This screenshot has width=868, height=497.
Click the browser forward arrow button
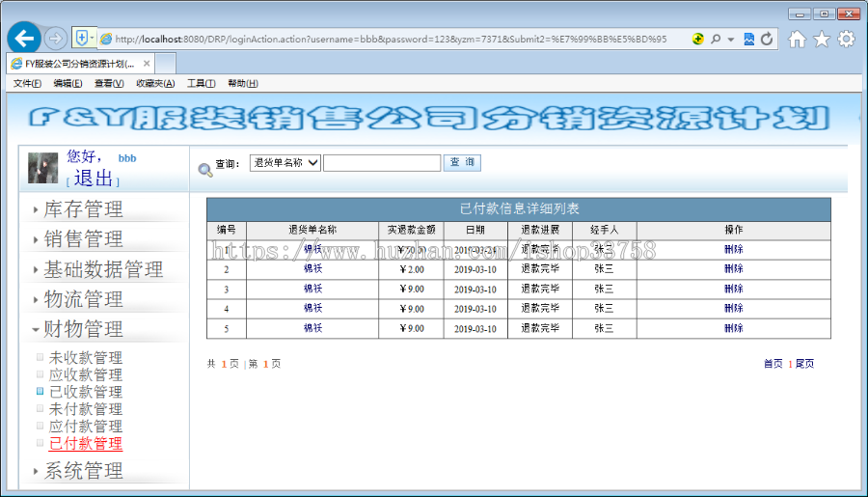[x=55, y=39]
